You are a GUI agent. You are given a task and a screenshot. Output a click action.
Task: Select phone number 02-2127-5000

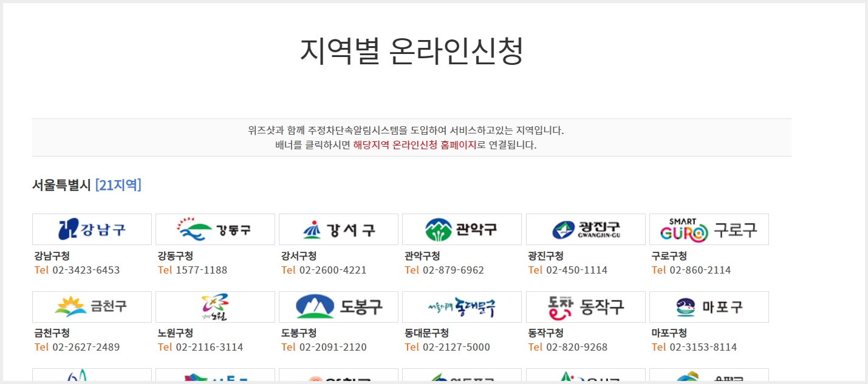click(456, 347)
